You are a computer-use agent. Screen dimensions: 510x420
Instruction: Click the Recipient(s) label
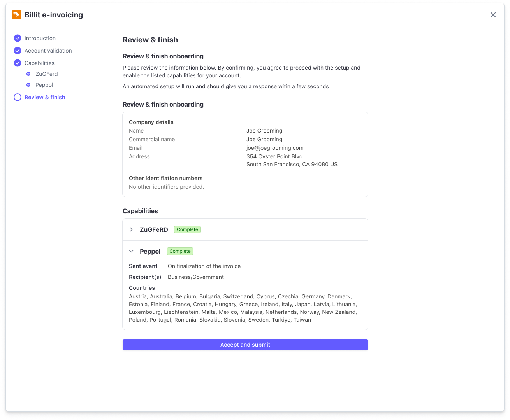click(145, 277)
